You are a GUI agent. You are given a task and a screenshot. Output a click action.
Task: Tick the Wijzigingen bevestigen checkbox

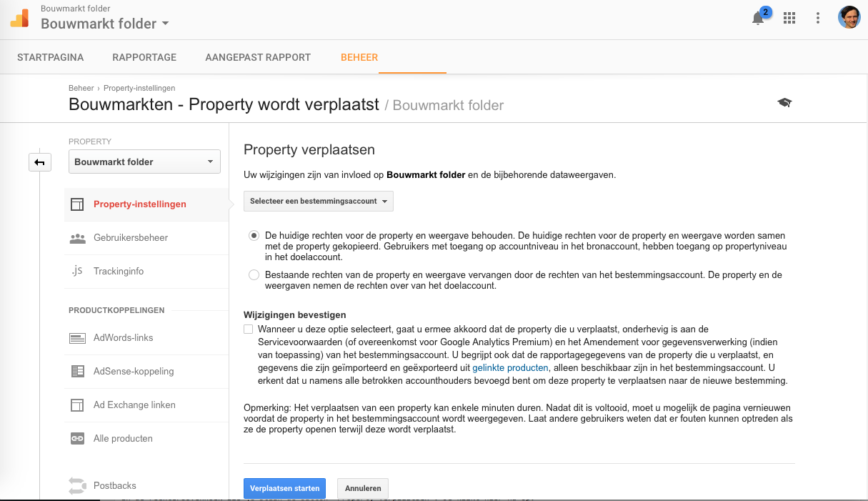pos(248,329)
